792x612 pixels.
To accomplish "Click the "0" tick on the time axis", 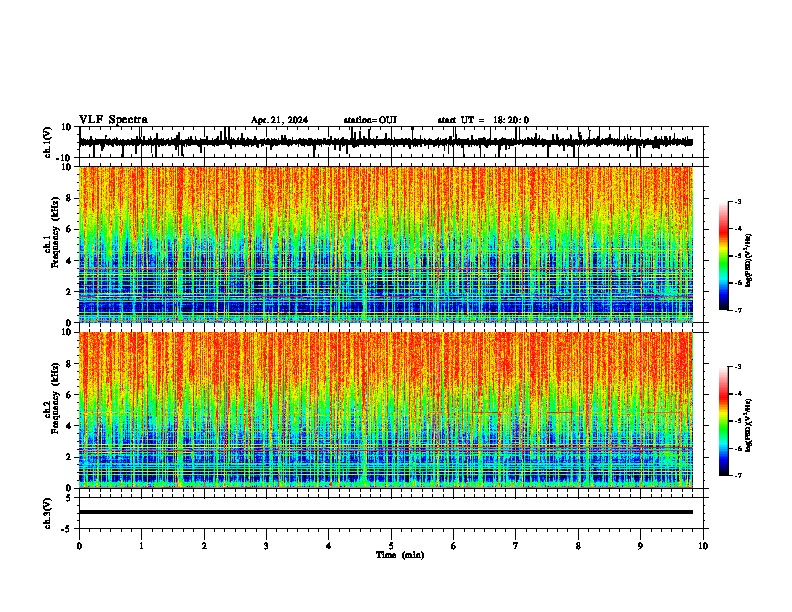I will click(x=79, y=546).
